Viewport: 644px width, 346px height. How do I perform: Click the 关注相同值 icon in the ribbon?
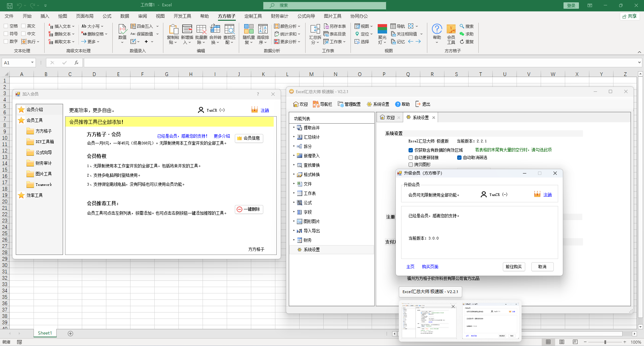[394, 34]
